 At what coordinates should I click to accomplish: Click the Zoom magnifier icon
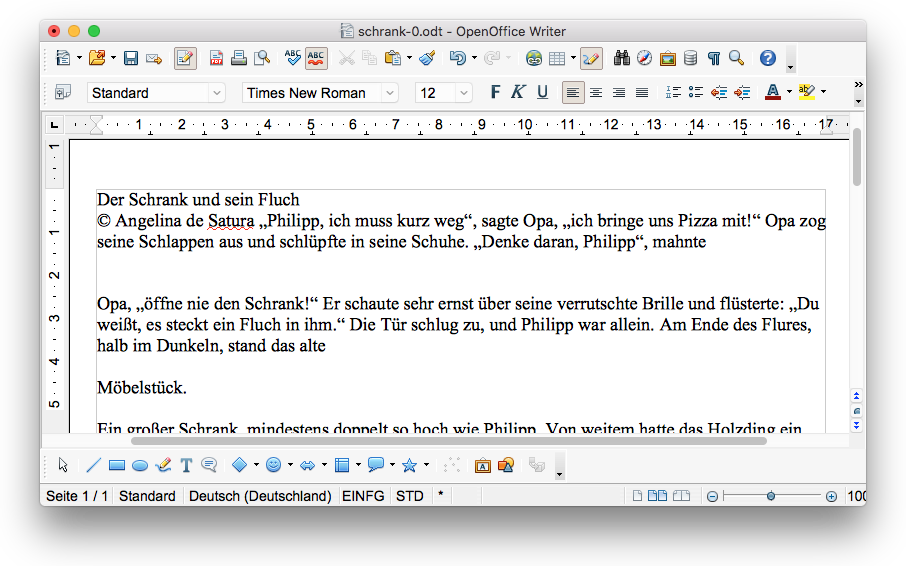[x=736, y=58]
